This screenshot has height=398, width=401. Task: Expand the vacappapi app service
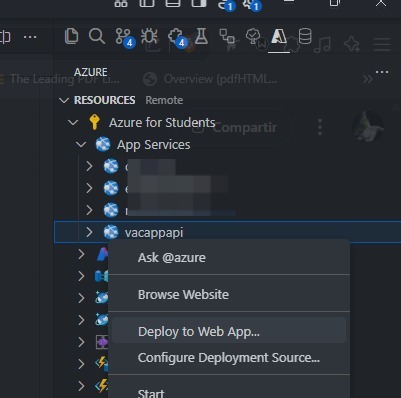[x=89, y=232]
